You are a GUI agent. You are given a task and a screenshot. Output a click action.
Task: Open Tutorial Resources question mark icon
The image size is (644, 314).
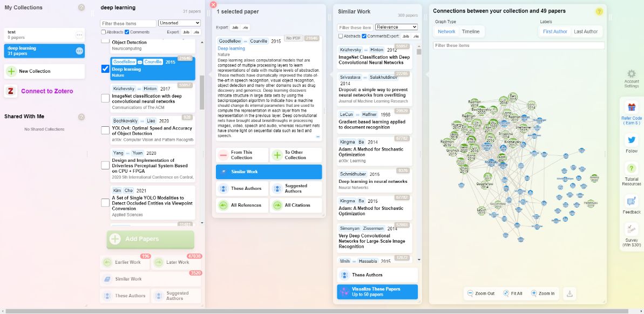(x=631, y=168)
